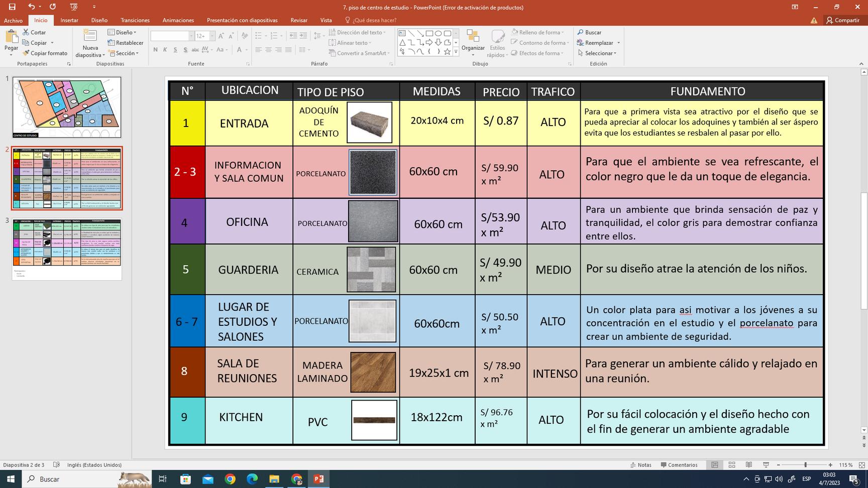Open the Animaciones tab
This screenshot has width=868, height=488.
coord(178,20)
